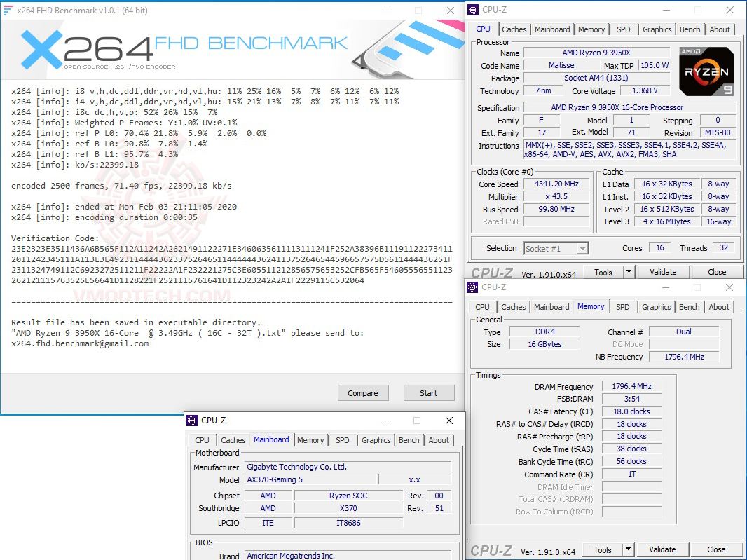Click the CPU-Z app icon in the top CPU window title bar
The image size is (747, 560).
click(472, 10)
